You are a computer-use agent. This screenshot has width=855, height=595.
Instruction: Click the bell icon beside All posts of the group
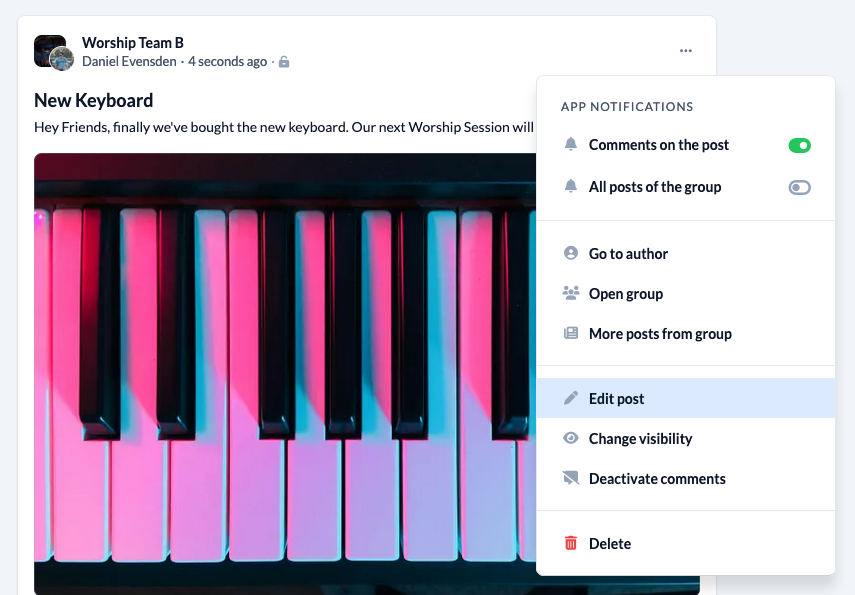pyautogui.click(x=570, y=186)
